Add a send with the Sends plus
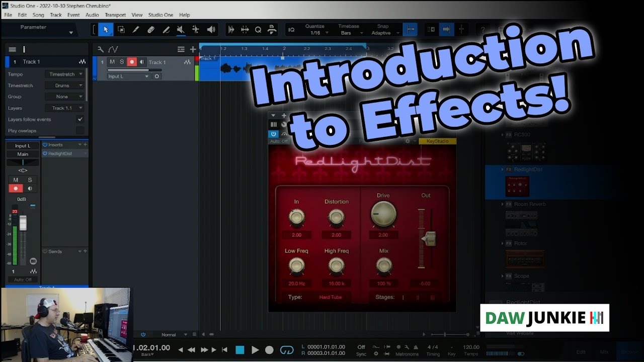644x362 pixels. pos(85,251)
